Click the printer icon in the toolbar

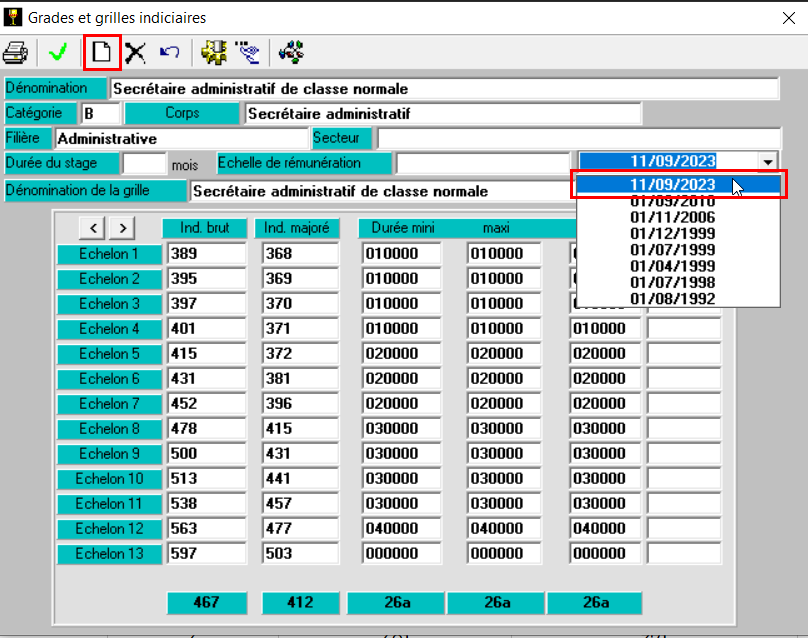tap(15, 52)
